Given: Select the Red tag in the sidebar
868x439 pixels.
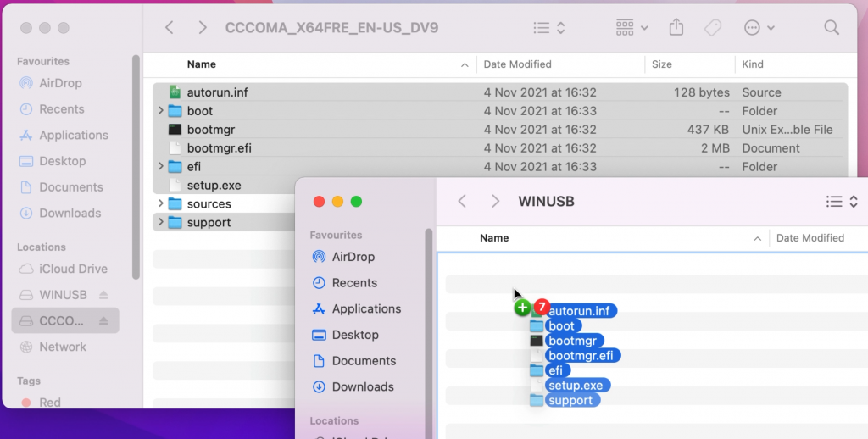Looking at the screenshot, I should coord(41,403).
